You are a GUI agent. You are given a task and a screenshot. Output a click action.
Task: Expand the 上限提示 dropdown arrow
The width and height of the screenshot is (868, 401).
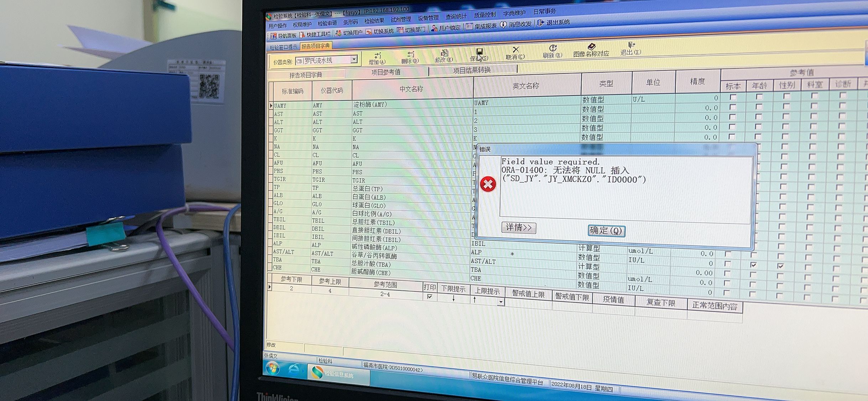[x=501, y=302]
